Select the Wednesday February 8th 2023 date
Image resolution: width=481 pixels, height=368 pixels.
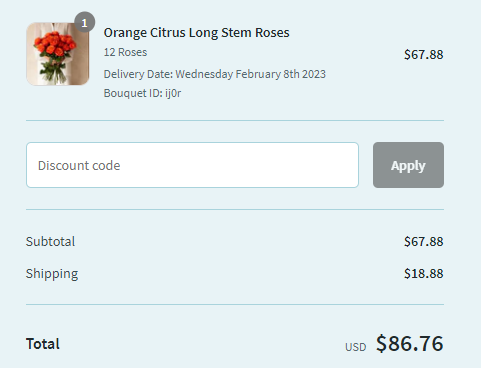[251, 74]
